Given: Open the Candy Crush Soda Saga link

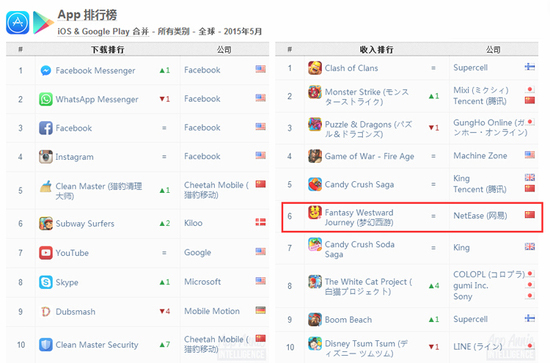Looking at the screenshot, I should [360, 249].
